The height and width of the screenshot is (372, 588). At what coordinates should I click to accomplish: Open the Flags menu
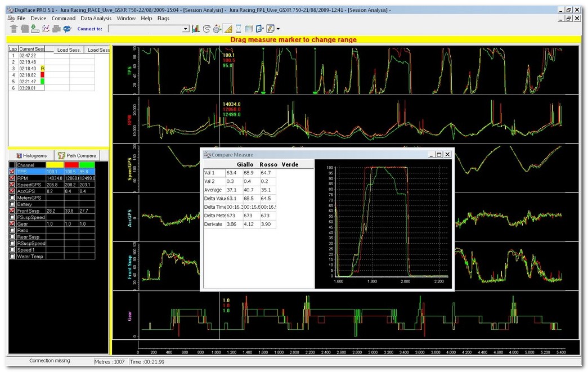(x=163, y=18)
